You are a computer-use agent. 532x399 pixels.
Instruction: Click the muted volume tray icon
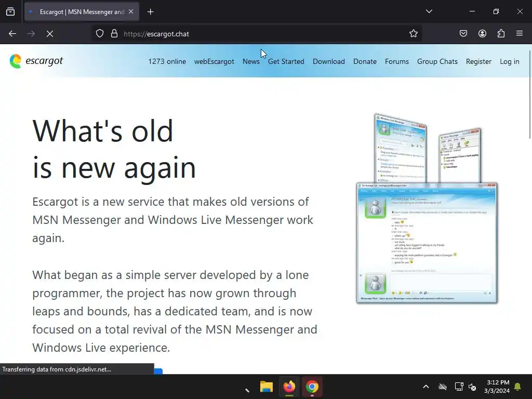[472, 387]
